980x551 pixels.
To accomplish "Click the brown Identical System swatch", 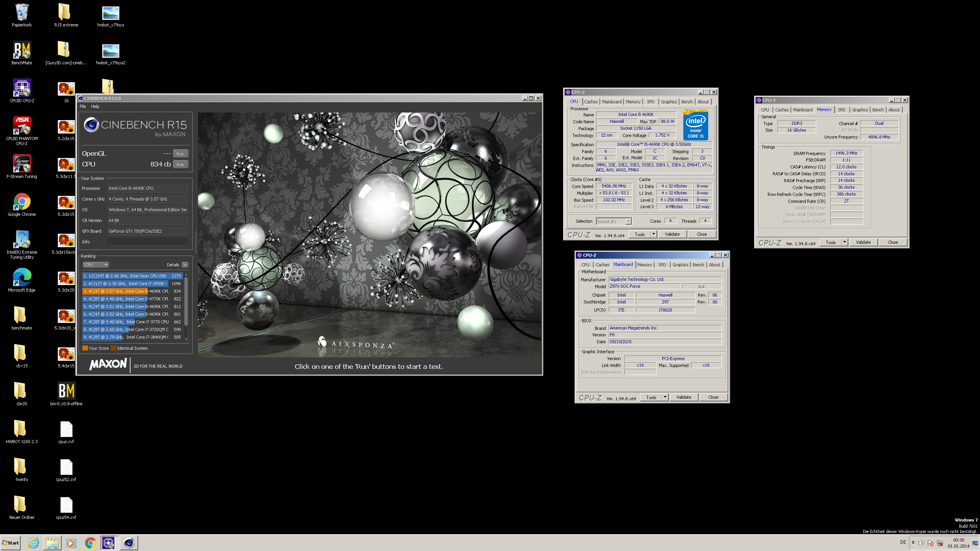I will pos(113,348).
